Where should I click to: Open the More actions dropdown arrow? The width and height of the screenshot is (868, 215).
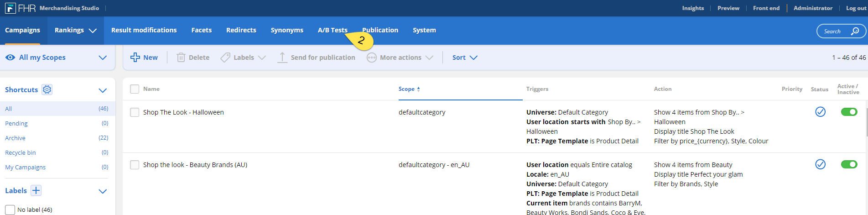point(429,58)
